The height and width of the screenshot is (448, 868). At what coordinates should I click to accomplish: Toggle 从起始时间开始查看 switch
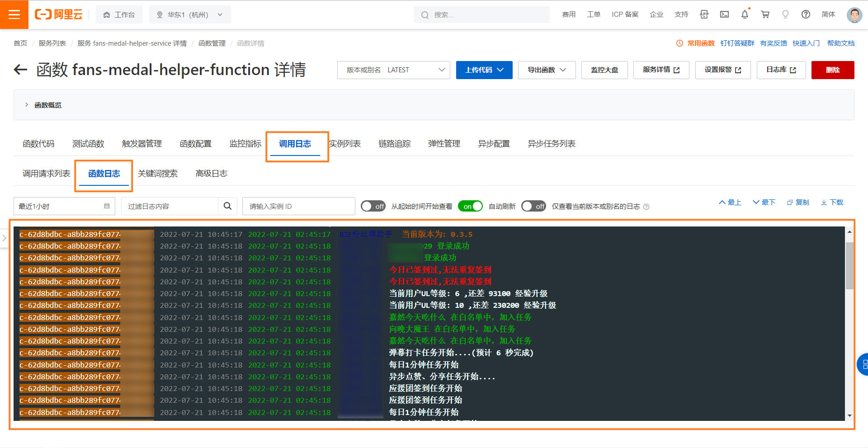(x=373, y=206)
